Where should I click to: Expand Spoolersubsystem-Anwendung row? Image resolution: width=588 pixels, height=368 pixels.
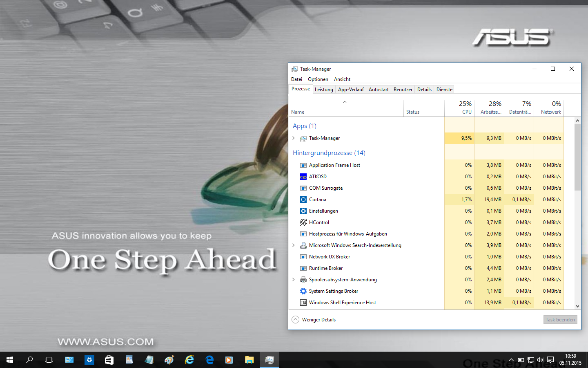pyautogui.click(x=294, y=280)
